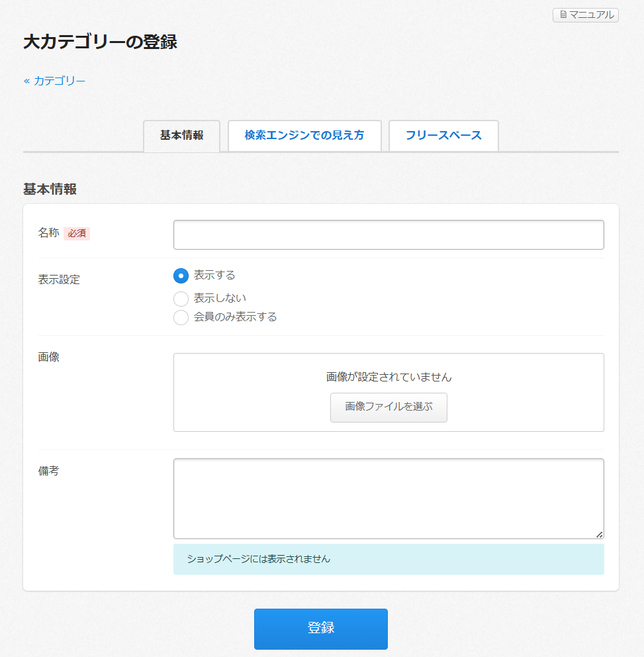Image resolution: width=644 pixels, height=657 pixels.
Task: Click the ショップページには表示されません notice
Action: pyautogui.click(x=258, y=559)
